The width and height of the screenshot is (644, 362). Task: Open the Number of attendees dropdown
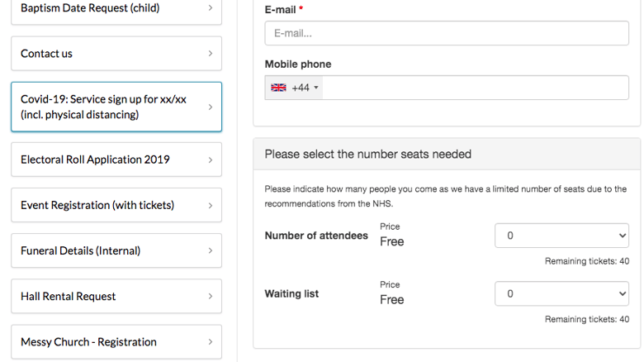point(561,236)
